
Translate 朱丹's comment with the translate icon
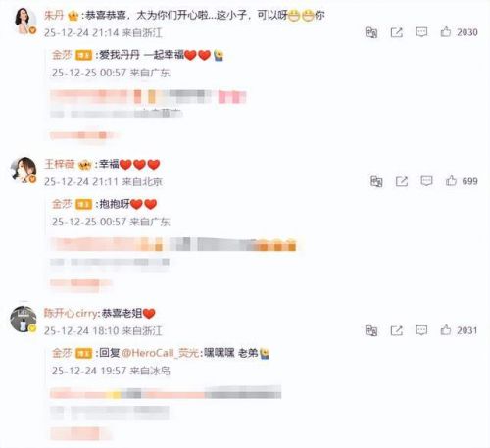tap(371, 32)
